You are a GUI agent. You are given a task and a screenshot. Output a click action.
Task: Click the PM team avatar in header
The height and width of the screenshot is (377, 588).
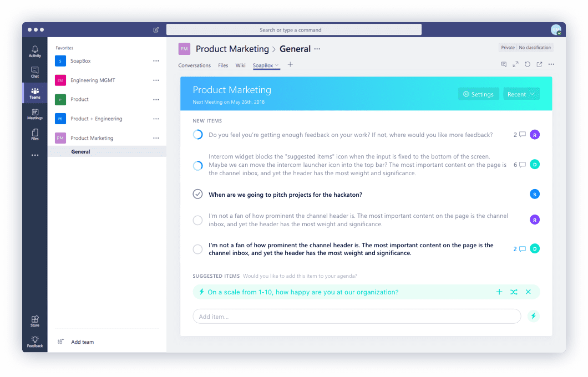point(184,49)
